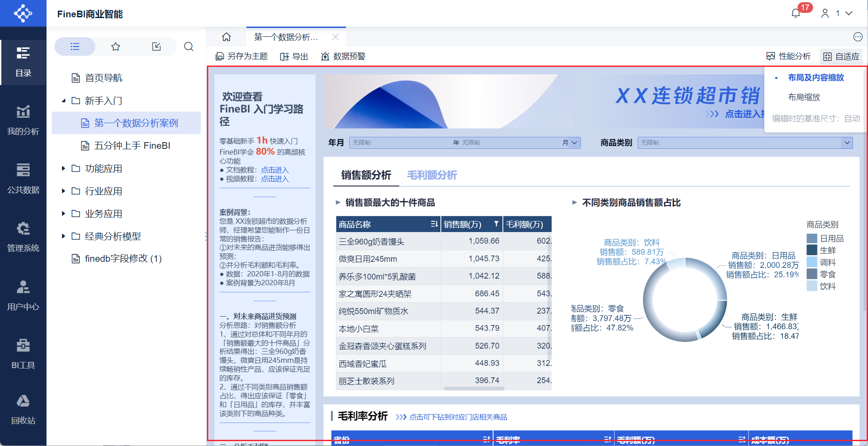Click 另存为主题 in the toolbar
This screenshot has height=446, width=868.
coord(241,56)
